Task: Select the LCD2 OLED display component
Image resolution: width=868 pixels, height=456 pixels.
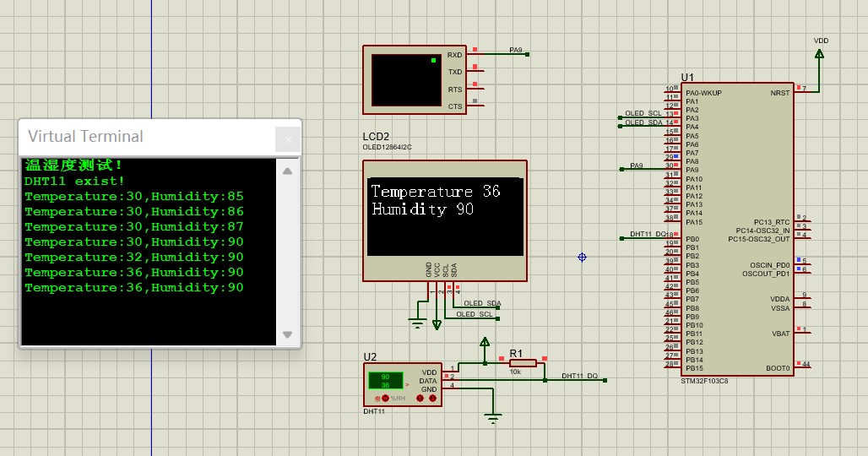Action: 445,220
